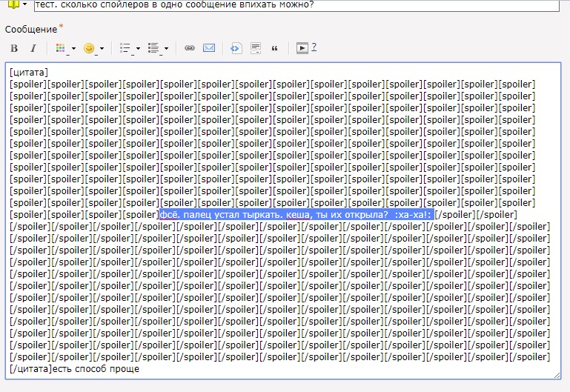Viewport: 570px width, 392px height.
Task: Expand the numbered list dropdown arrow
Action: point(166,49)
